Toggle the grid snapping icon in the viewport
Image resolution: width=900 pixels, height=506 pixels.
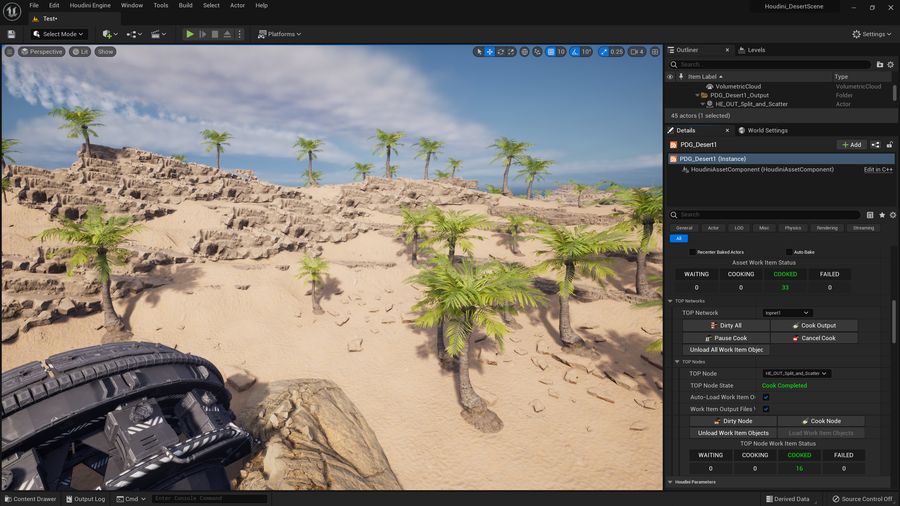(551, 52)
